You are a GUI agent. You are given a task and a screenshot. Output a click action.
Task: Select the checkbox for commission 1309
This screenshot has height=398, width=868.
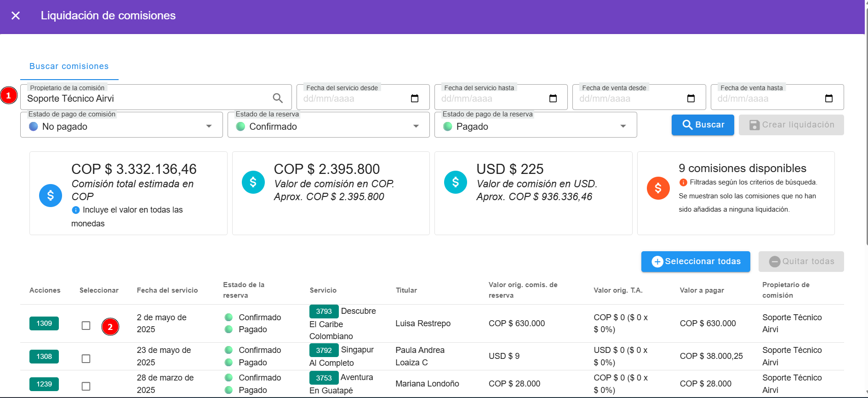coord(86,326)
